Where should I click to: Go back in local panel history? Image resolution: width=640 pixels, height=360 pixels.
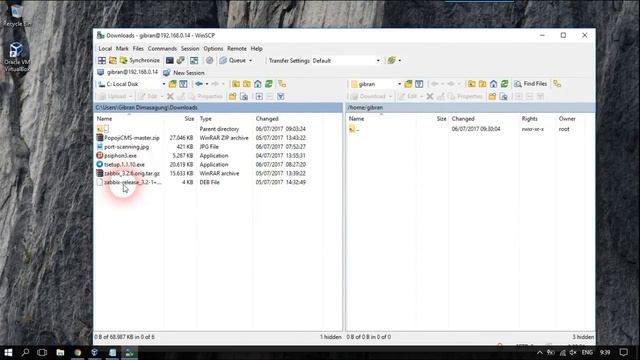pyautogui.click(x=199, y=84)
